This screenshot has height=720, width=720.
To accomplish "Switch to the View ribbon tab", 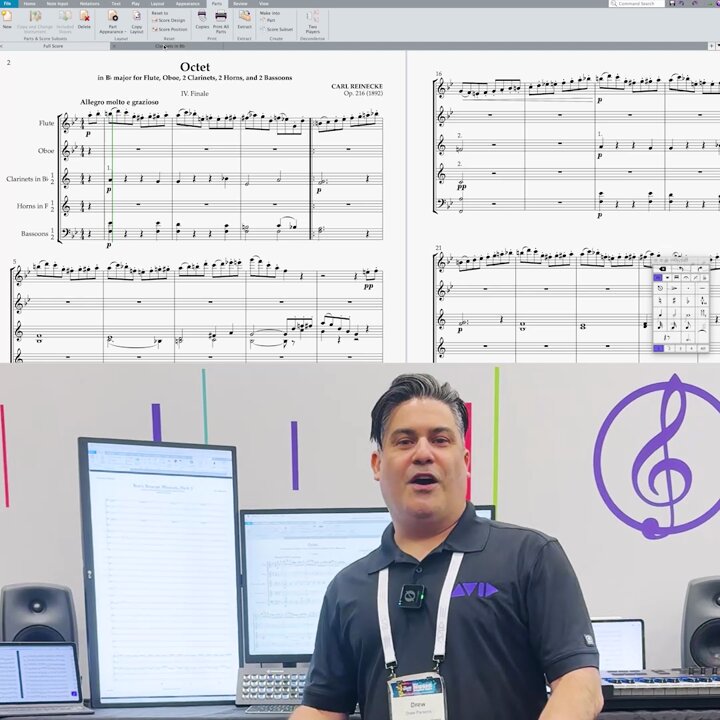I will (x=264, y=4).
